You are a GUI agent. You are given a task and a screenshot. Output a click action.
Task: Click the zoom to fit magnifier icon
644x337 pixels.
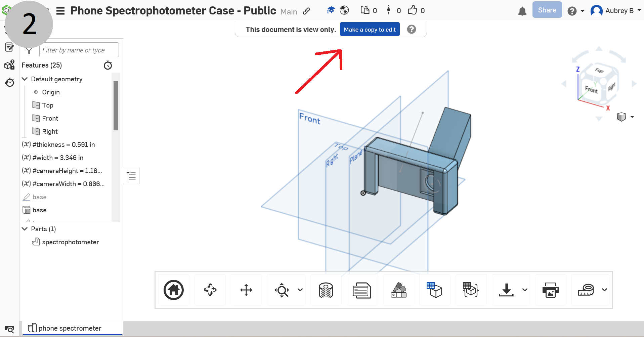(x=282, y=290)
